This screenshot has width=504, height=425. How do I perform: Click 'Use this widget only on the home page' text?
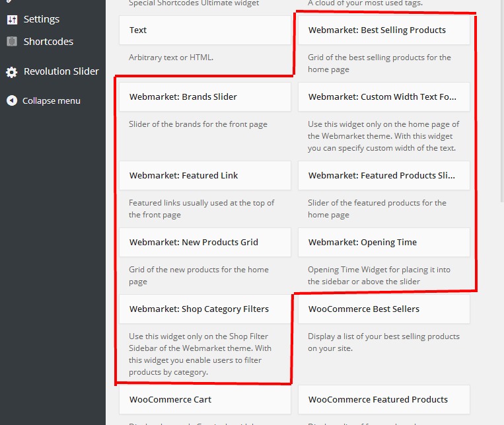384,136
